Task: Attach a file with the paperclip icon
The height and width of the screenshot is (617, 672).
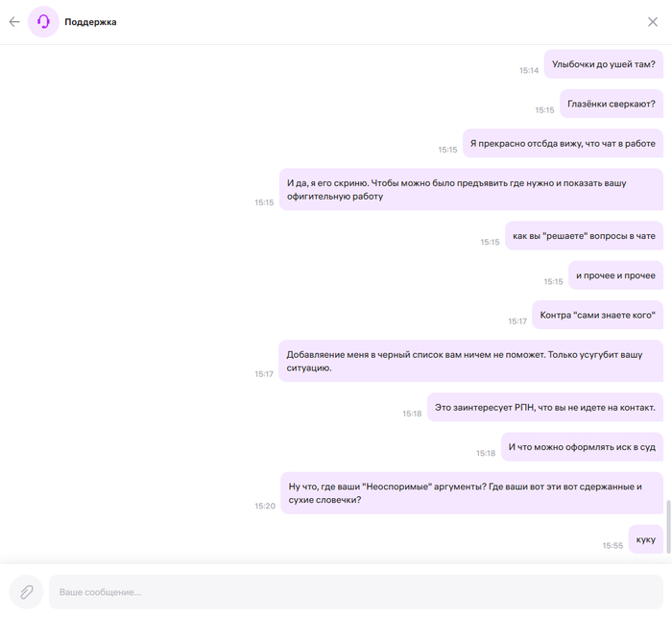Action: tap(27, 592)
